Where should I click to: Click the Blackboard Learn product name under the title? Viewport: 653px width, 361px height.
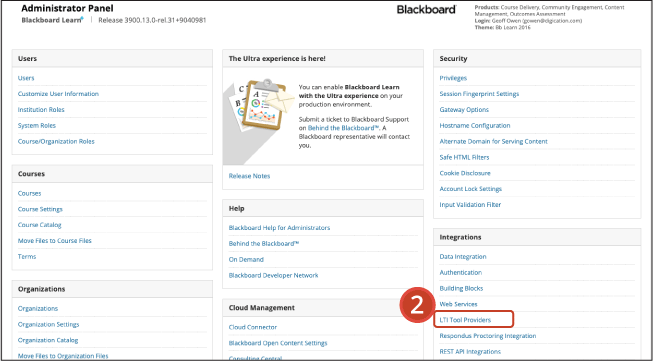click(52, 20)
